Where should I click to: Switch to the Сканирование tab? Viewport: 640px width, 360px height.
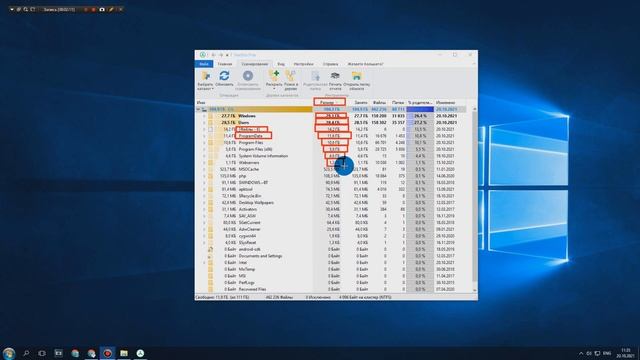pyautogui.click(x=254, y=64)
